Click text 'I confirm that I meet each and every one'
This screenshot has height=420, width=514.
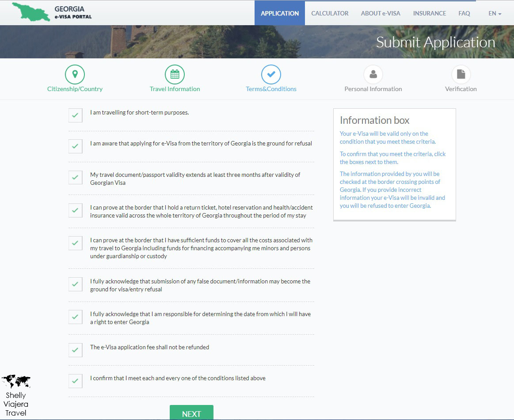(178, 378)
